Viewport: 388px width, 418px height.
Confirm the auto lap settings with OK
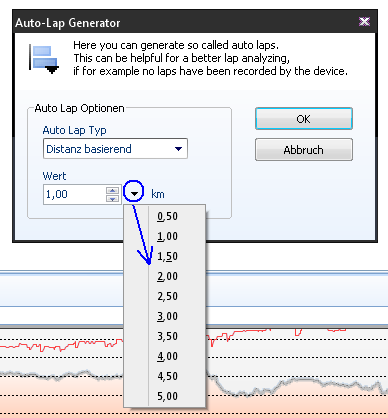[x=304, y=119]
